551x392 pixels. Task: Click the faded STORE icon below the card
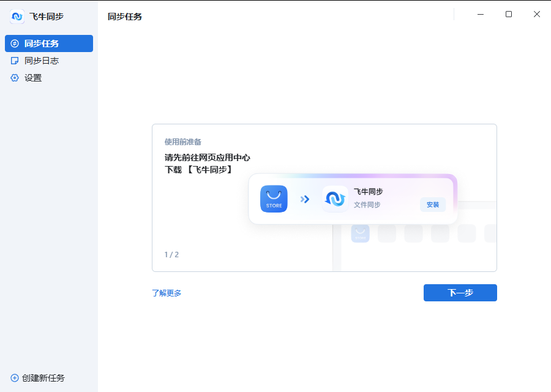point(360,233)
